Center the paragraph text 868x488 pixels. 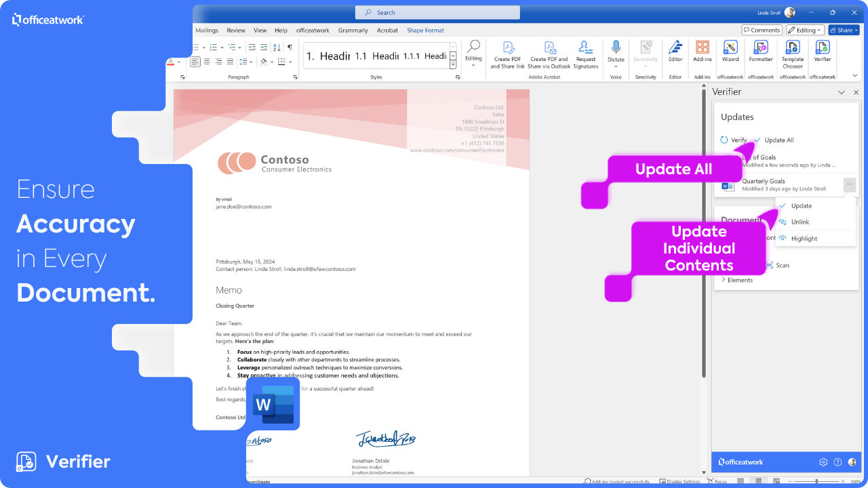pyautogui.click(x=207, y=62)
